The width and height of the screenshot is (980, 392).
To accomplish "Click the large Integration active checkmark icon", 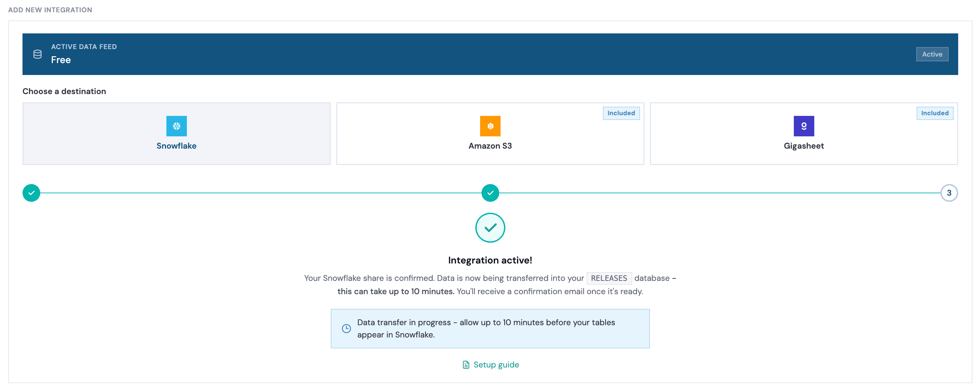I will (x=490, y=227).
